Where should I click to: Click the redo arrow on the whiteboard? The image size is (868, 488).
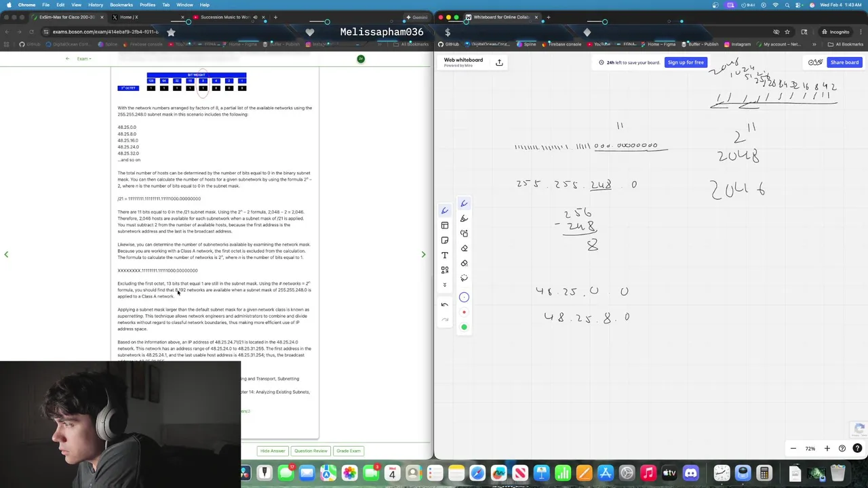tap(445, 319)
